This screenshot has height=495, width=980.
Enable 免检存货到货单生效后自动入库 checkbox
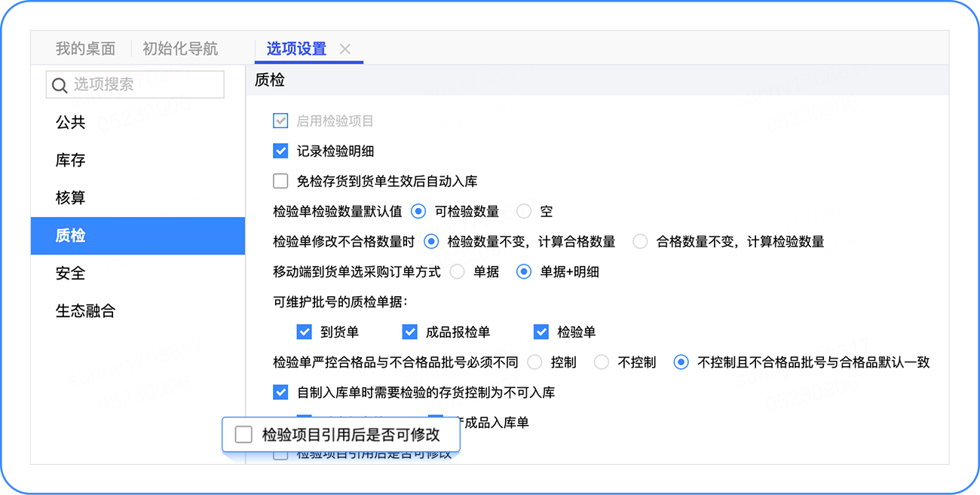tap(280, 181)
